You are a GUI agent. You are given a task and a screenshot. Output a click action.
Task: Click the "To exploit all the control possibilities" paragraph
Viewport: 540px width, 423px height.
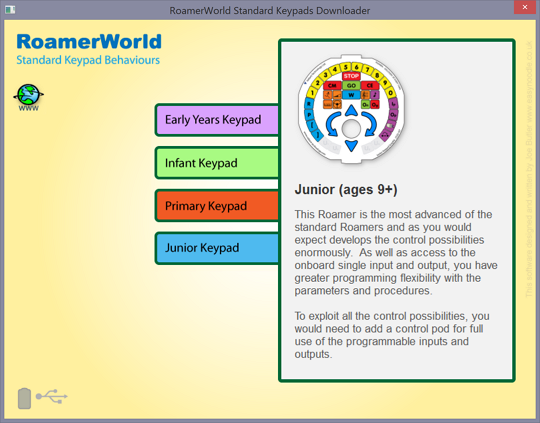(392, 335)
